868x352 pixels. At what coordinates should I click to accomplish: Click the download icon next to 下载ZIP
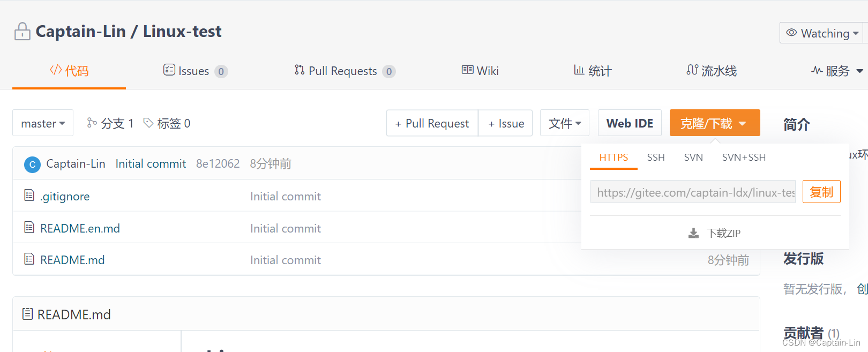[x=693, y=233]
